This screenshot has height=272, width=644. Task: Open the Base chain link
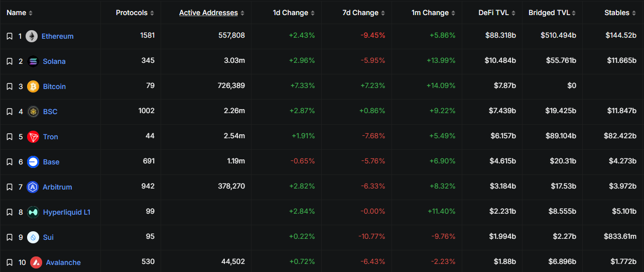51,162
